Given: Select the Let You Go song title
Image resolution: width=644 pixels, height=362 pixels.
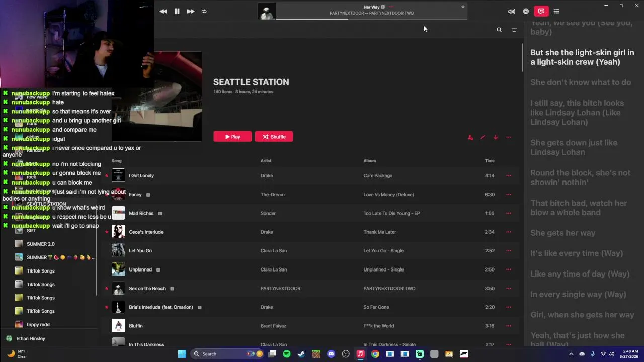Looking at the screenshot, I should (x=140, y=251).
